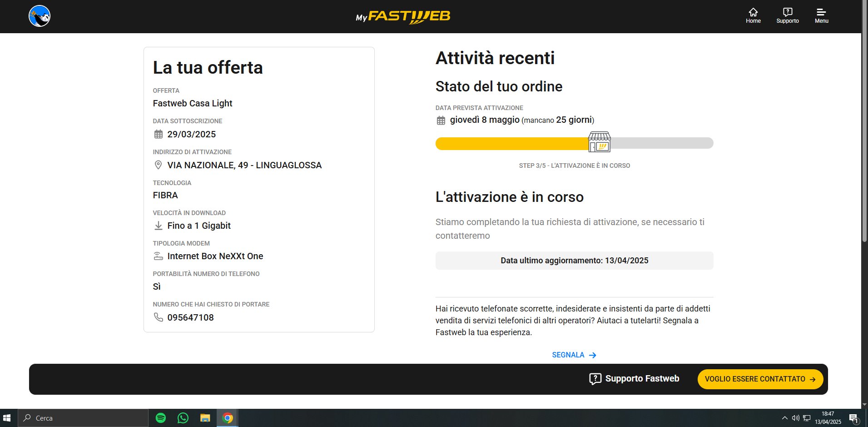Go to Home from the header
This screenshot has width=868, height=427.
tap(753, 16)
